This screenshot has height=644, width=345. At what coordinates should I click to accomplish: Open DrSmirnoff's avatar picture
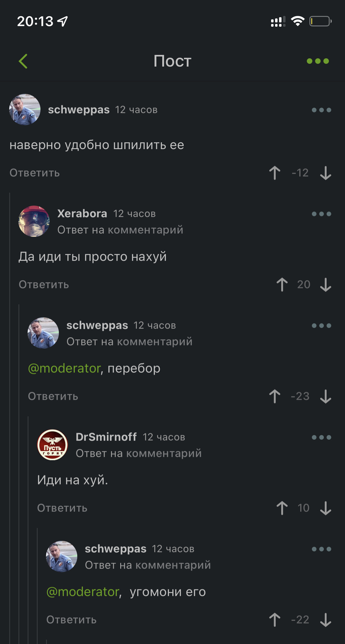pos(53,445)
